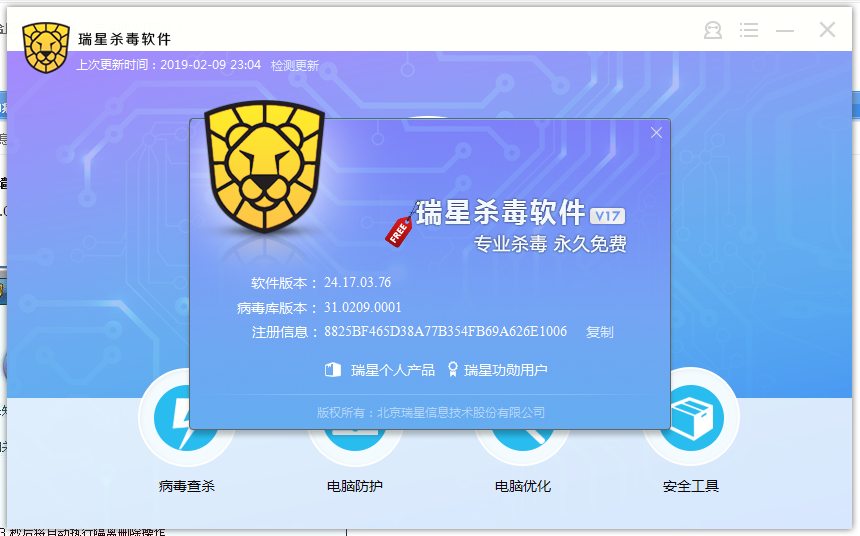
Task: Open the main menu list icon
Action: coord(749,30)
